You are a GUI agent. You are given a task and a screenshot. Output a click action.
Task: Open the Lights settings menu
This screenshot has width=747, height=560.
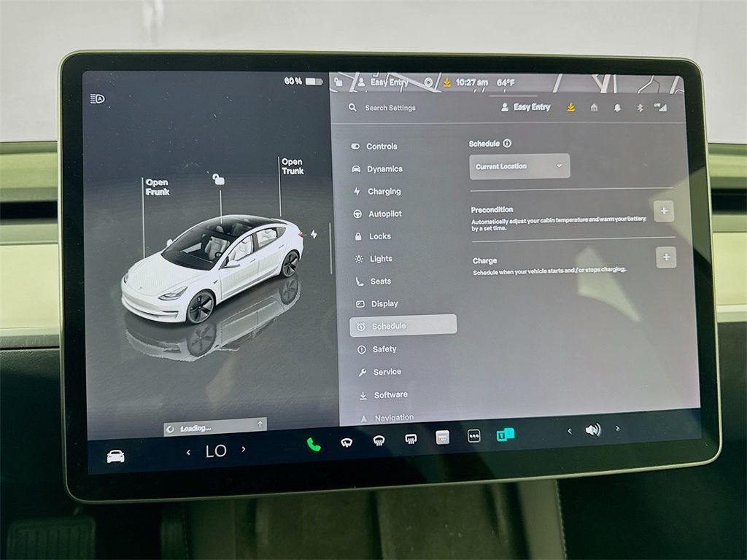click(x=374, y=259)
